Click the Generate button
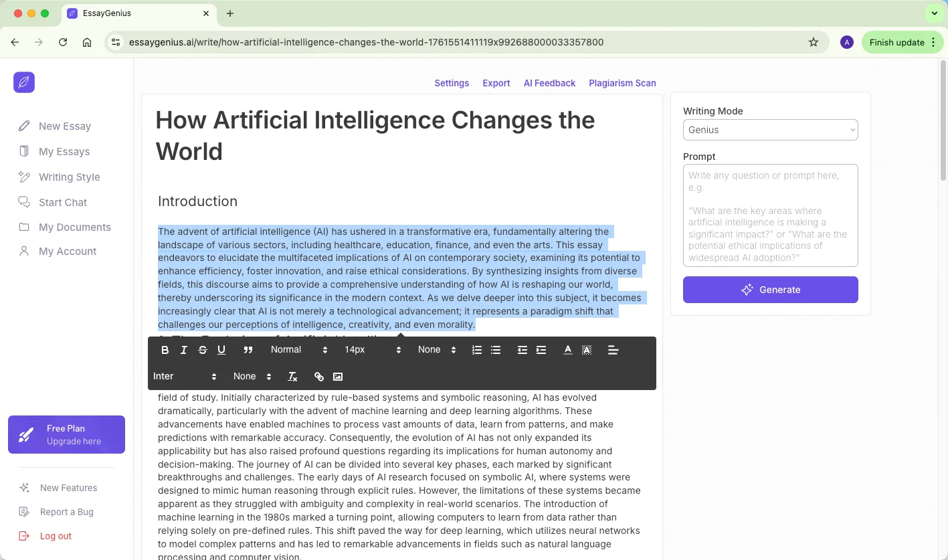 coord(770,290)
